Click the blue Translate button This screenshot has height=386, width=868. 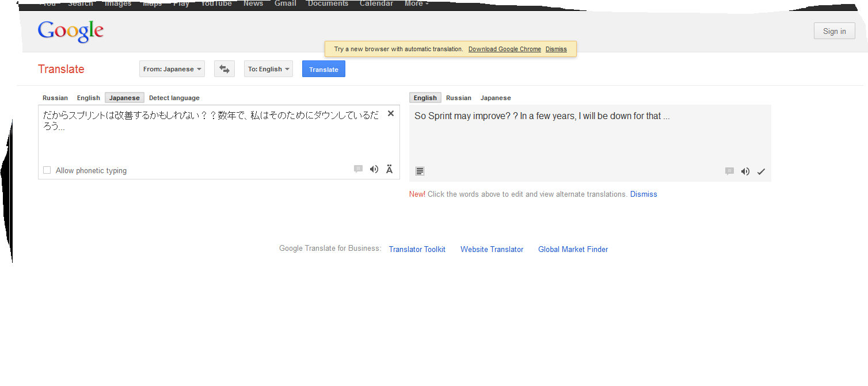[323, 69]
